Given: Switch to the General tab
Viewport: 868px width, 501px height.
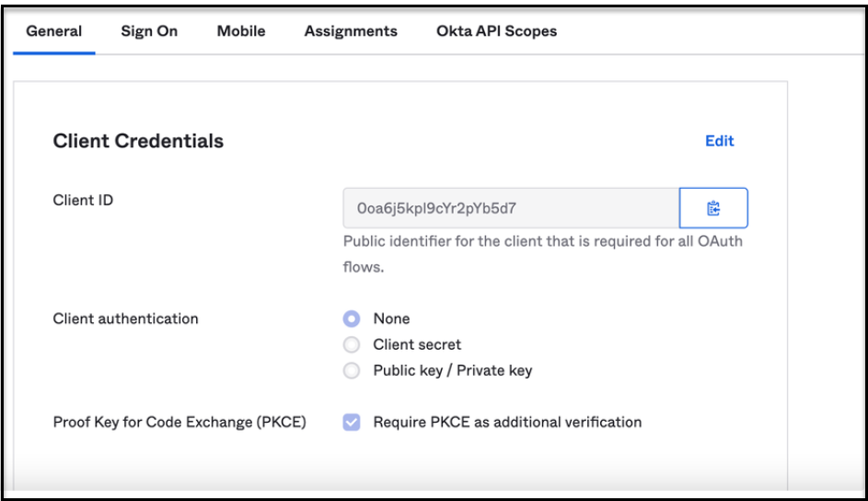Looking at the screenshot, I should point(53,31).
